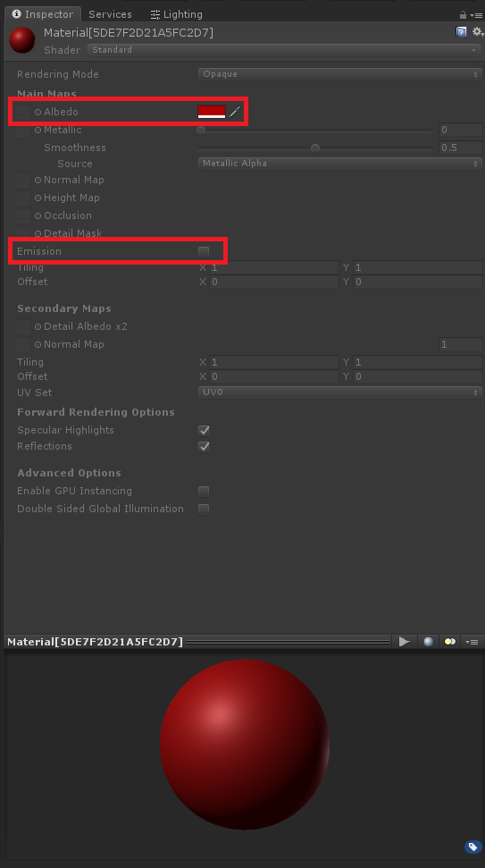Click the Secondary Maps section header

coord(64,308)
